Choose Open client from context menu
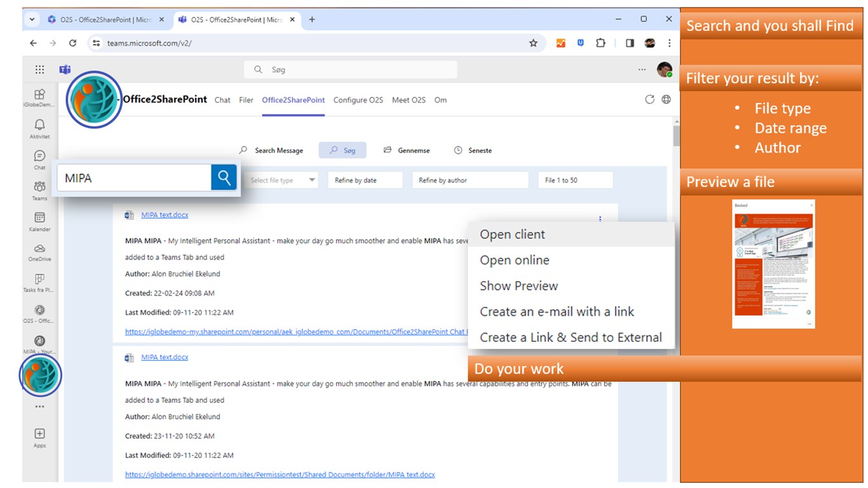Screen dimensions: 868x488 pos(571,234)
